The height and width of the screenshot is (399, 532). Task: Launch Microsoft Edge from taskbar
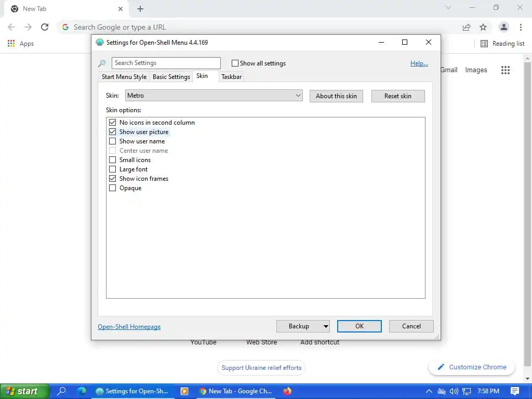(x=82, y=391)
